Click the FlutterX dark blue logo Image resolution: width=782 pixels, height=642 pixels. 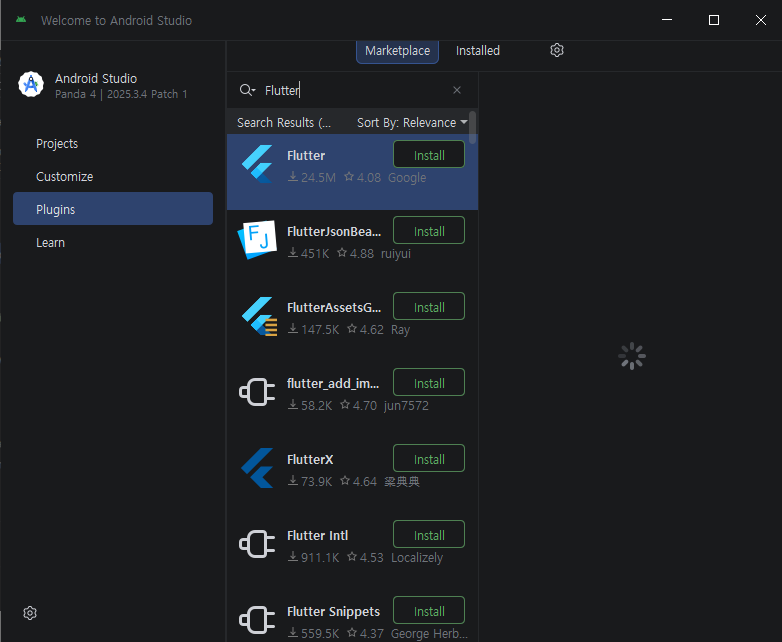pos(257,468)
